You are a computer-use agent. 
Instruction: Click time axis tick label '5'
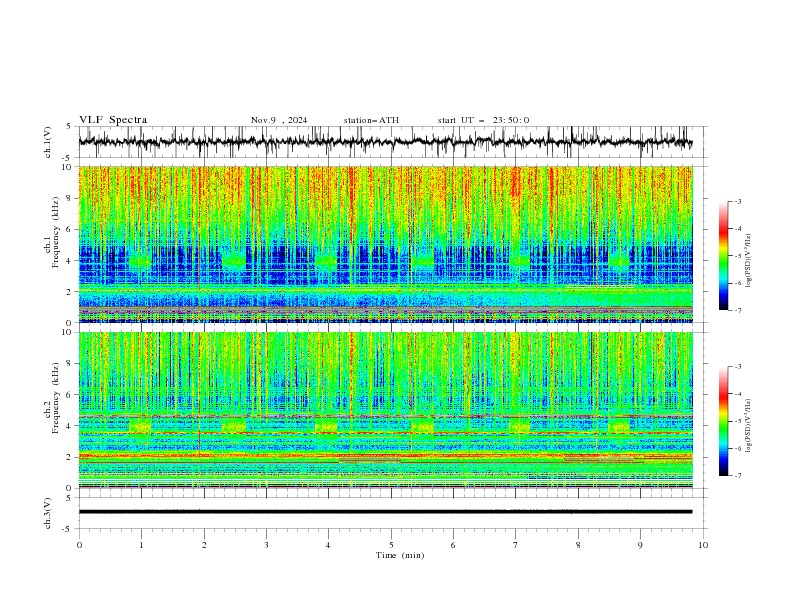(391, 545)
